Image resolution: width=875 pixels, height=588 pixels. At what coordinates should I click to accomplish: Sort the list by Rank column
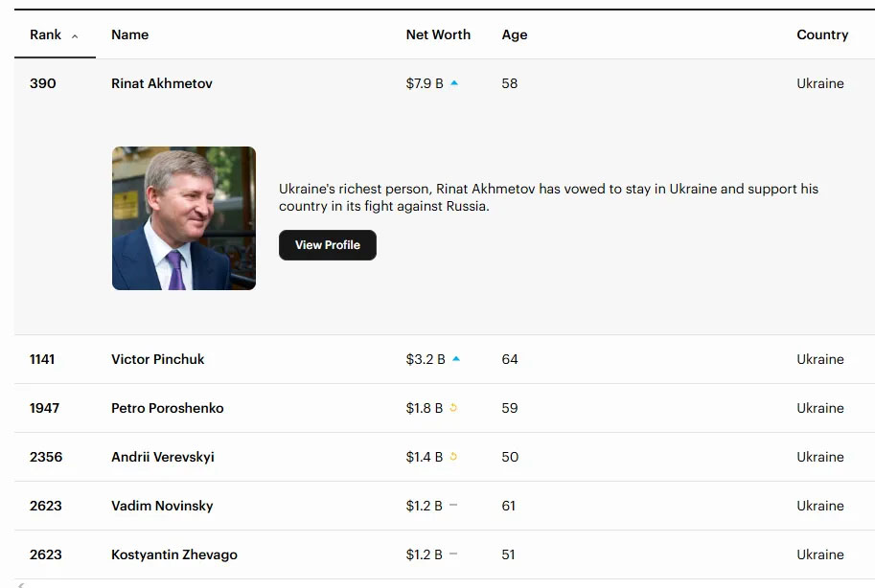(45, 34)
